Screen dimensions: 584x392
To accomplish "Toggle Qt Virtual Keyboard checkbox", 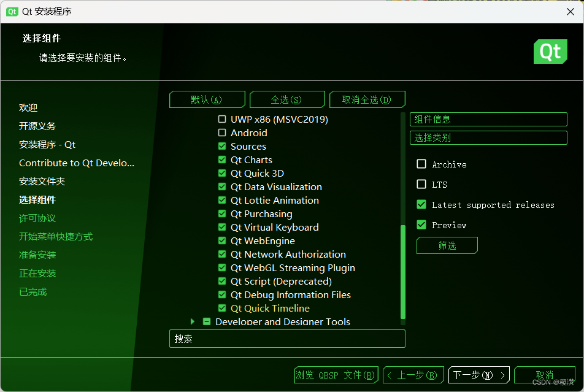I will (222, 227).
